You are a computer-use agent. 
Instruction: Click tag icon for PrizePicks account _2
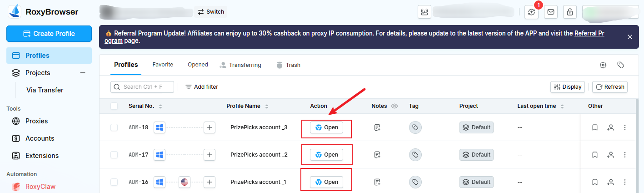415,155
